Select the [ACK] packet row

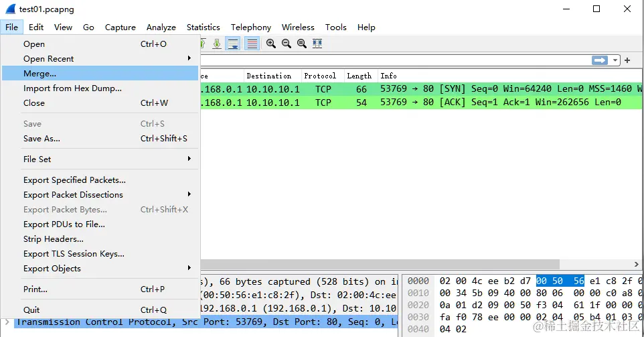pos(421,103)
